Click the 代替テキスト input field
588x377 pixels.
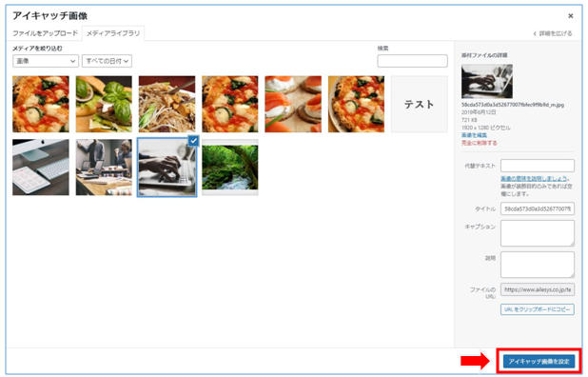click(x=537, y=166)
